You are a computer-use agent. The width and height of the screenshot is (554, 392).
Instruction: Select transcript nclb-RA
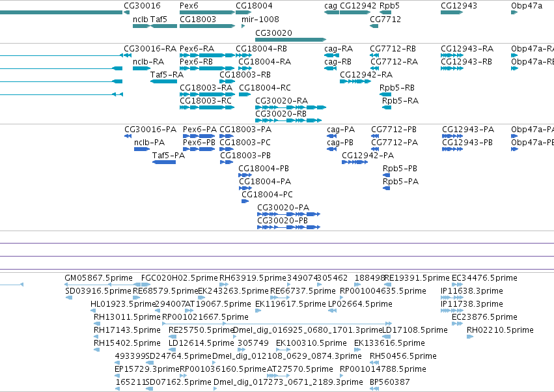pyautogui.click(x=148, y=62)
